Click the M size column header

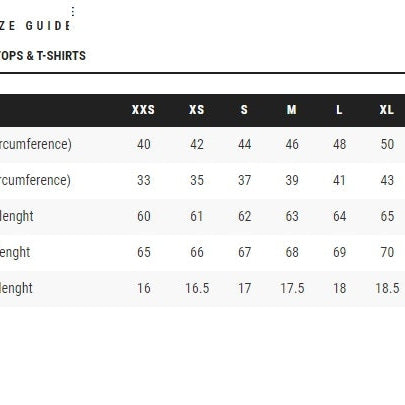tap(292, 110)
